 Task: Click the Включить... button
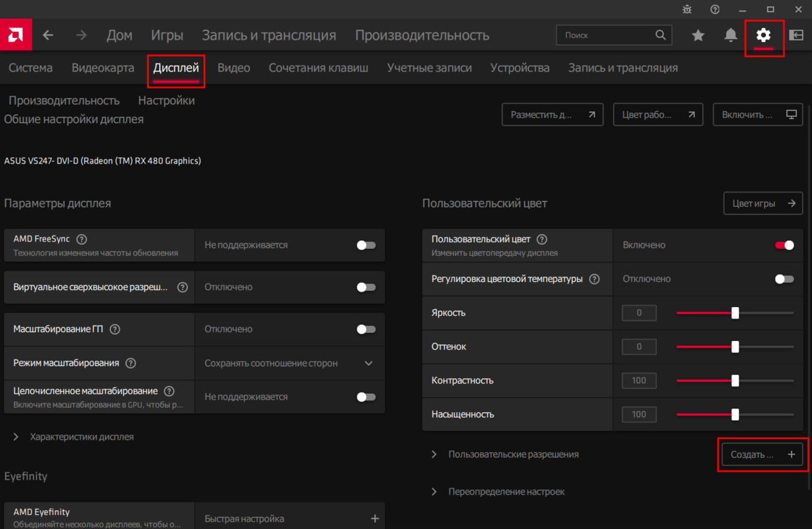(759, 114)
